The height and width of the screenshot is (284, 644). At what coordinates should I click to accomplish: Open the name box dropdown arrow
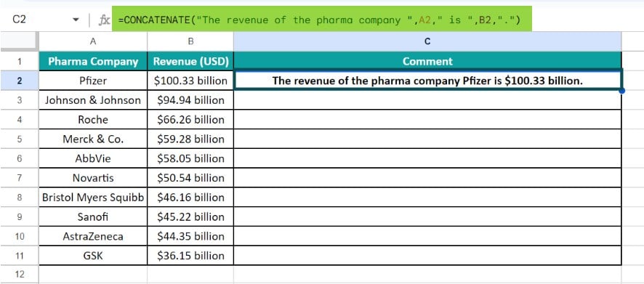pos(76,20)
